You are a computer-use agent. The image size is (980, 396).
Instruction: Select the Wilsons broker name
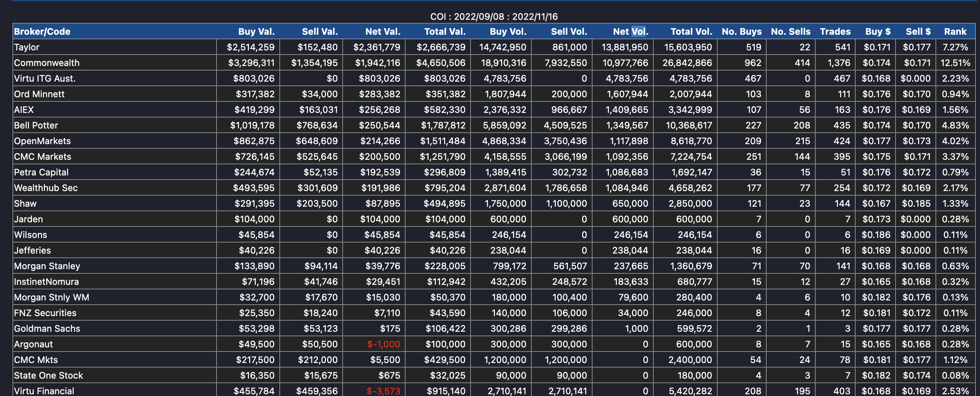31,234
